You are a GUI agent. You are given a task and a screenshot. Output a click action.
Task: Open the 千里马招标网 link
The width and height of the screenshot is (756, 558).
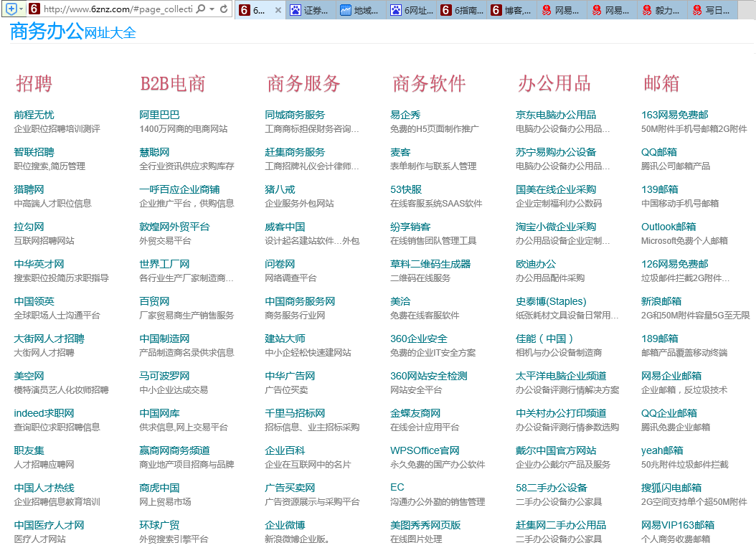[295, 413]
